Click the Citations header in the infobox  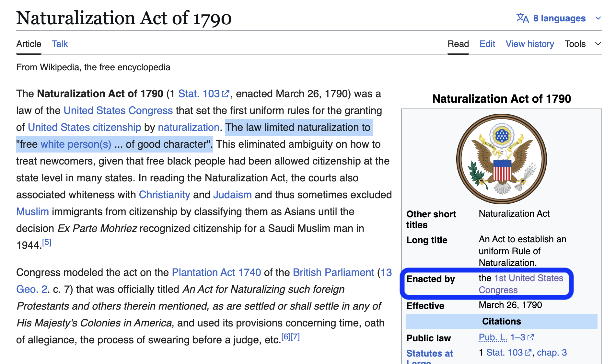click(x=502, y=321)
